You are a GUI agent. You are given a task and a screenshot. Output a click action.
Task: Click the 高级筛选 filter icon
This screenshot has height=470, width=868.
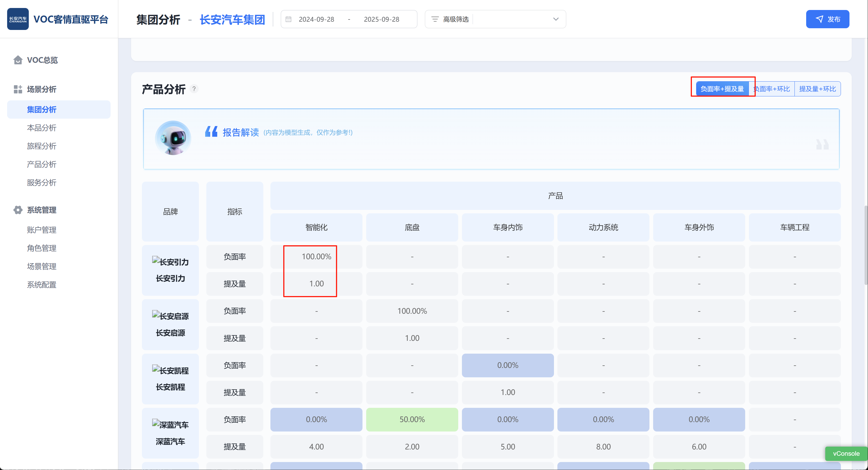(435, 20)
